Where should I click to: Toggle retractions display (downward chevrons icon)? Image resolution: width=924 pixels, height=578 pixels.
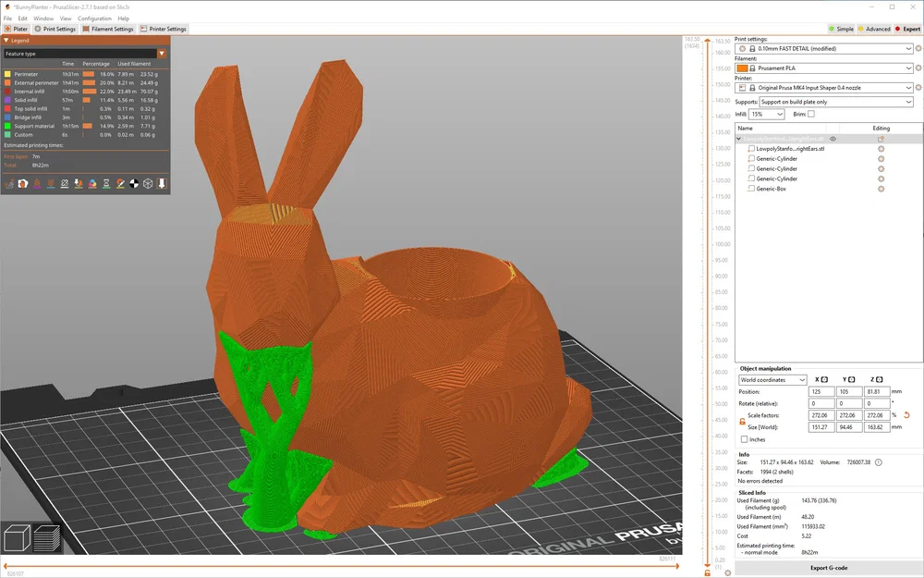50,184
